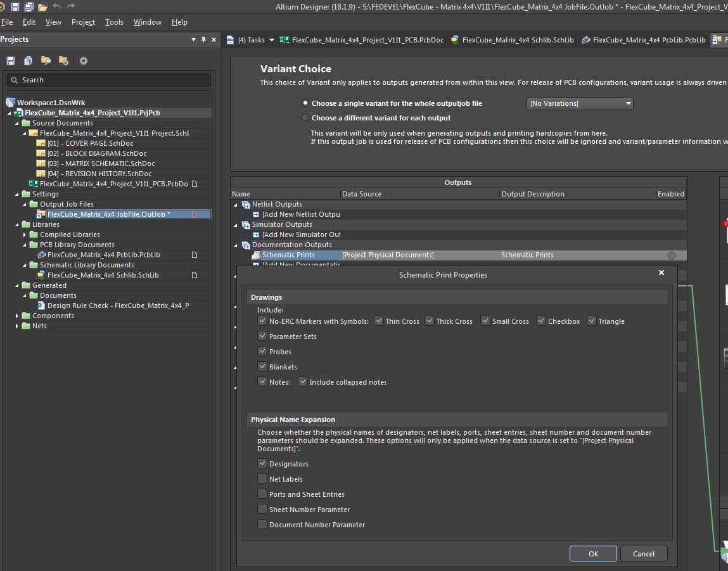728x571 pixels.
Task: Click Cancel in Schematic Print Properties
Action: tap(643, 554)
